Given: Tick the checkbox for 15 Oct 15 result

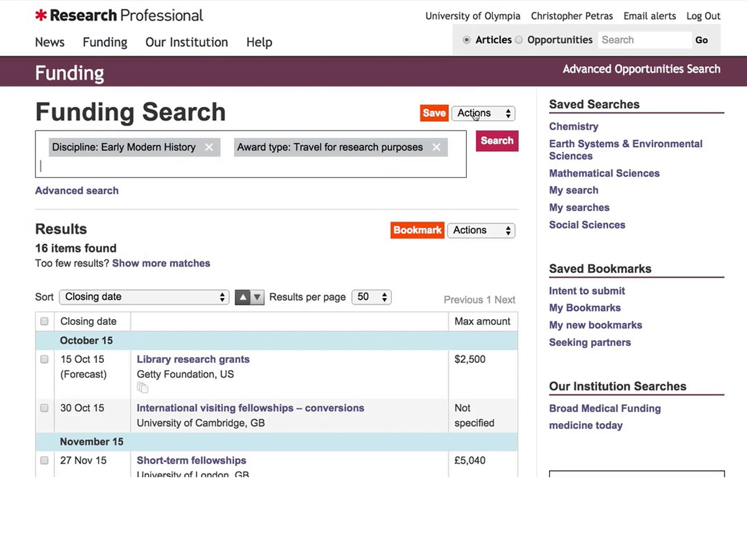Looking at the screenshot, I should click(x=44, y=360).
